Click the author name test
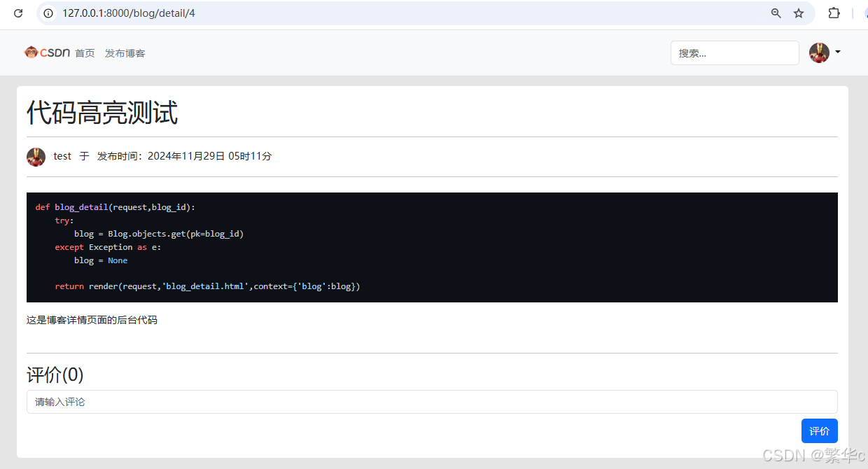 (x=62, y=156)
